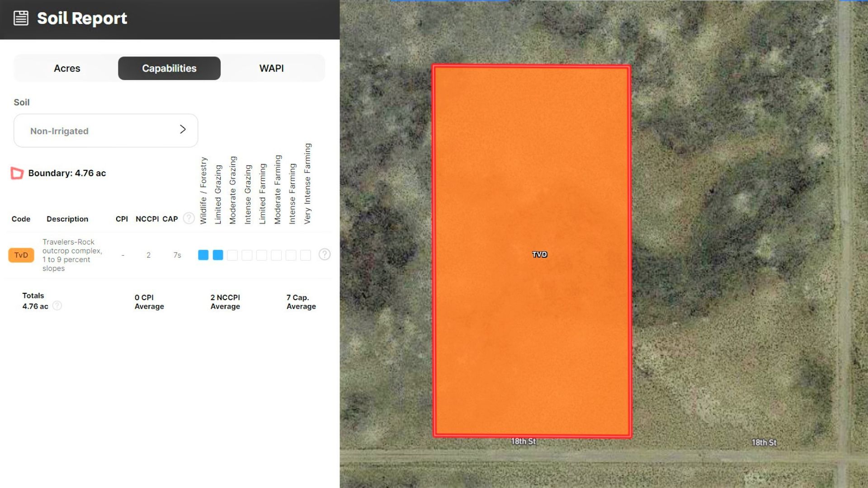Click the NCCPI column header
The width and height of the screenshot is (868, 488).
147,219
